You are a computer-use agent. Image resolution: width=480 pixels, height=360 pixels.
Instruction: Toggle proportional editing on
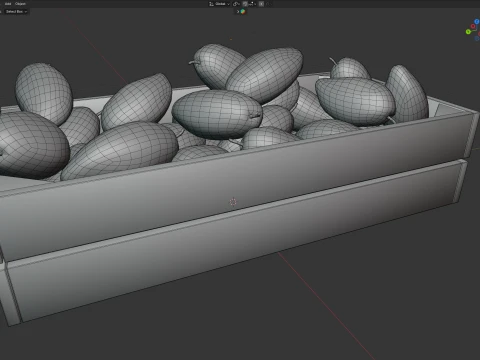pos(261,4)
